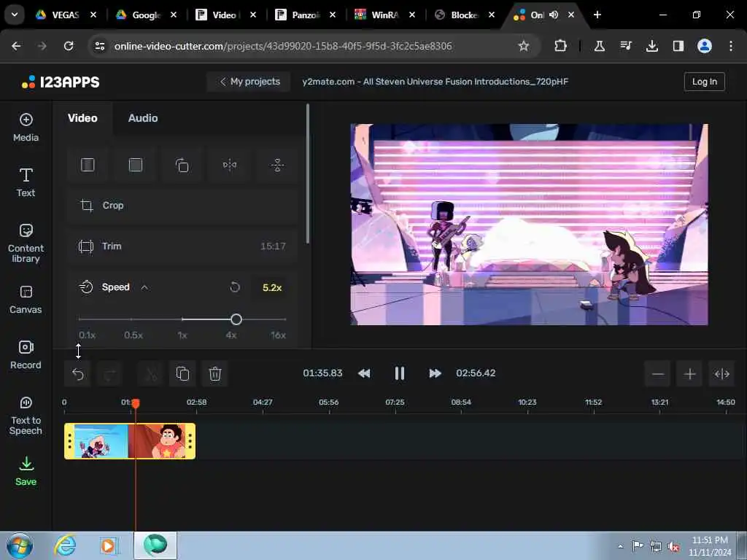The width and height of the screenshot is (747, 560).
Task: Click the 5.2x speed value field
Action: pyautogui.click(x=272, y=287)
